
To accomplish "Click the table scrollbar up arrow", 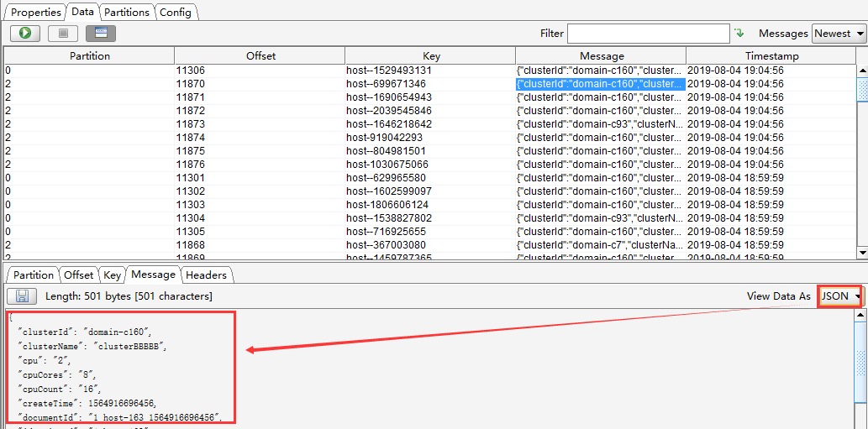I will pyautogui.click(x=862, y=71).
